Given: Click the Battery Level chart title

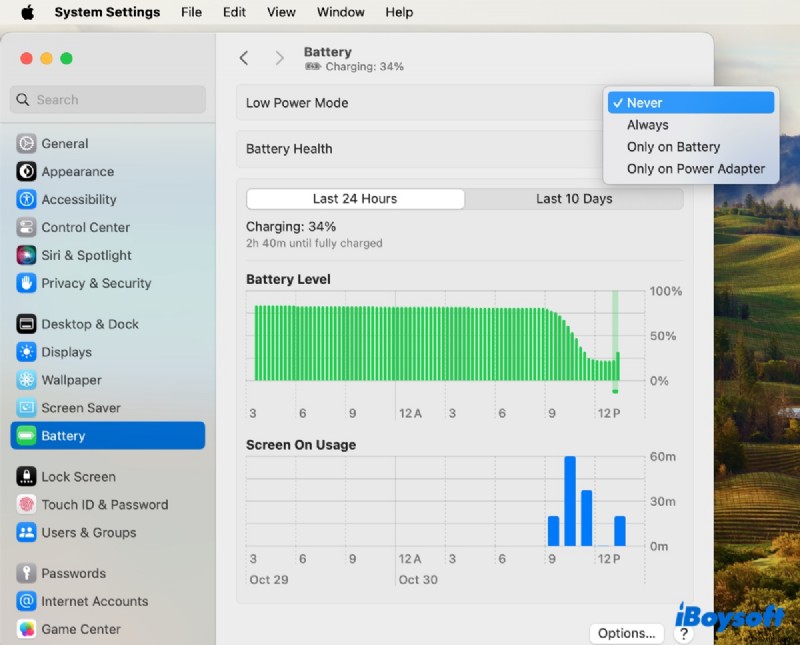Looking at the screenshot, I should point(288,279).
